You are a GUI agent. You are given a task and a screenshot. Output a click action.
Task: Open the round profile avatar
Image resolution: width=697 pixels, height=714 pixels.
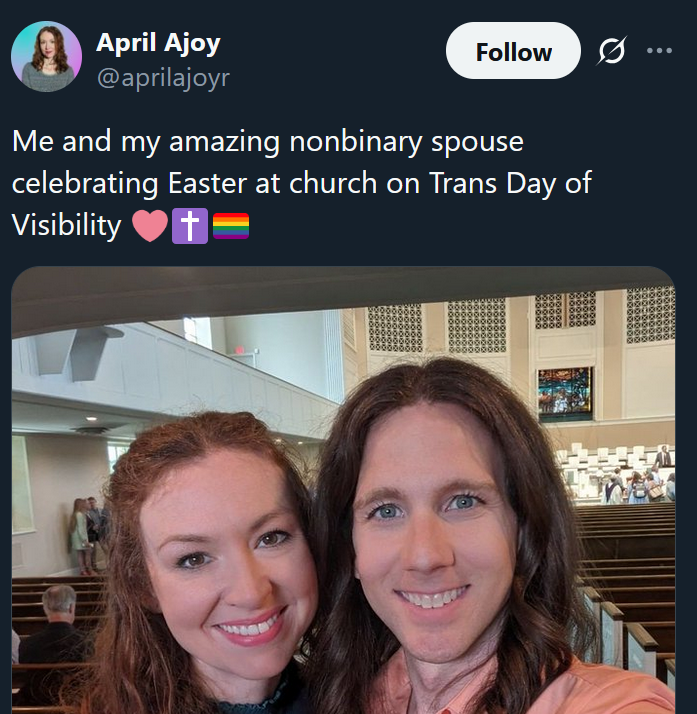pos(46,56)
